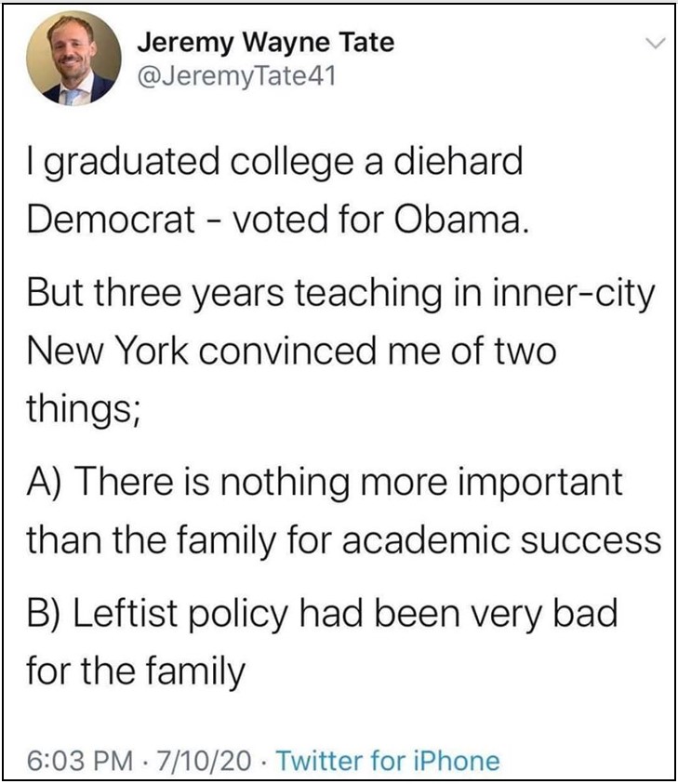Click the word Democrat in the tweet
The width and height of the screenshot is (678, 784).
coord(111,219)
